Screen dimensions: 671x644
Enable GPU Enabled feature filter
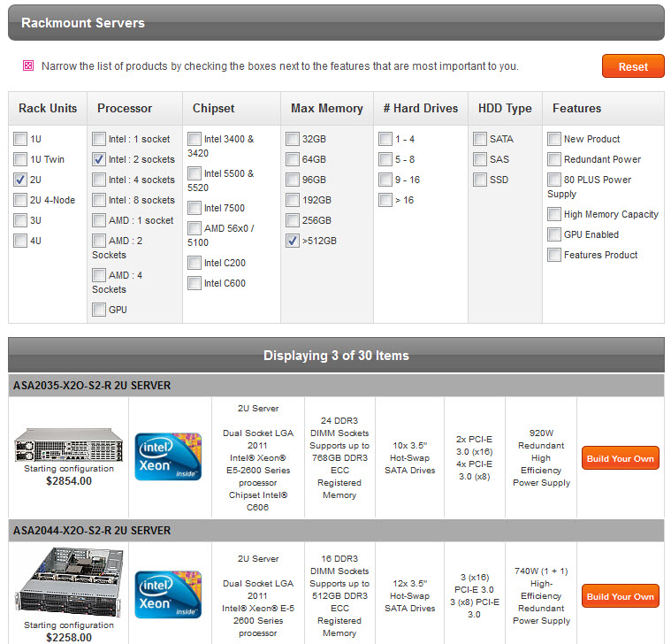coord(554,234)
